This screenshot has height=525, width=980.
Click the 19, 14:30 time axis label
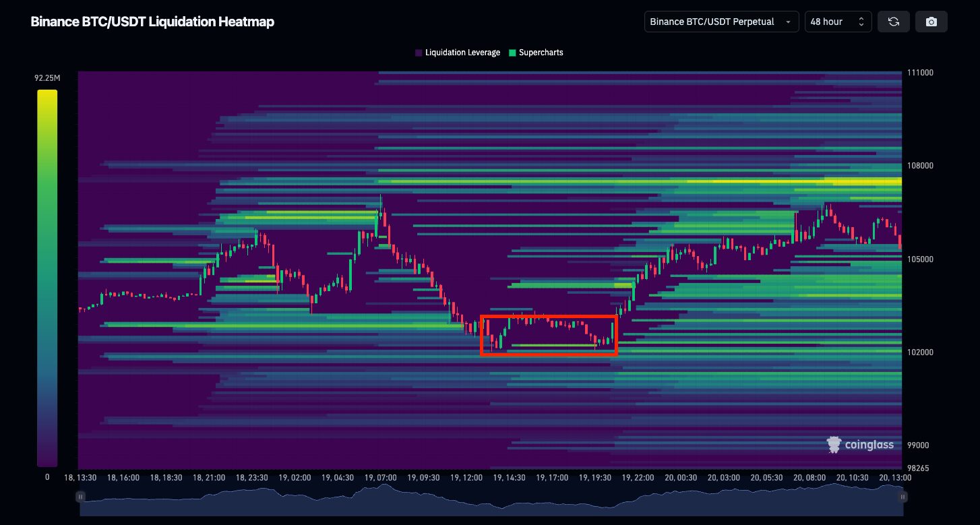(x=509, y=478)
